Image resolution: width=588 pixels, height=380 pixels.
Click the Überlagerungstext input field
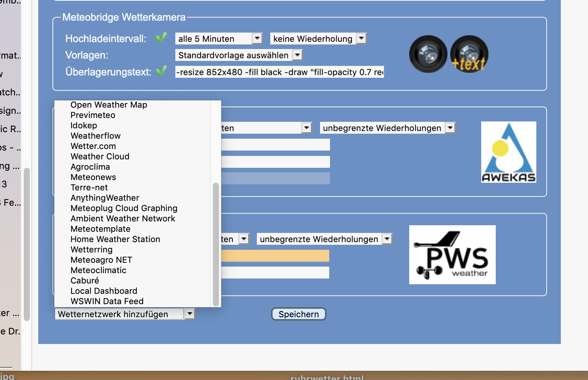click(279, 72)
